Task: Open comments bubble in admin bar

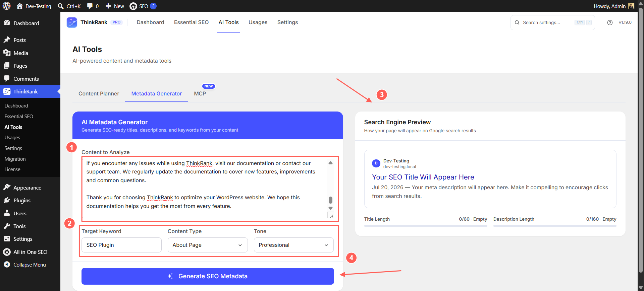Action: point(90,6)
